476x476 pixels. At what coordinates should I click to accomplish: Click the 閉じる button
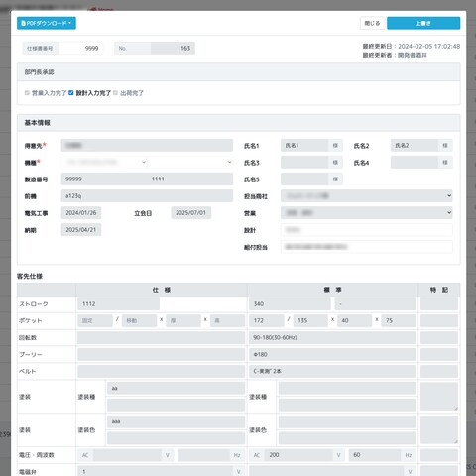[372, 23]
